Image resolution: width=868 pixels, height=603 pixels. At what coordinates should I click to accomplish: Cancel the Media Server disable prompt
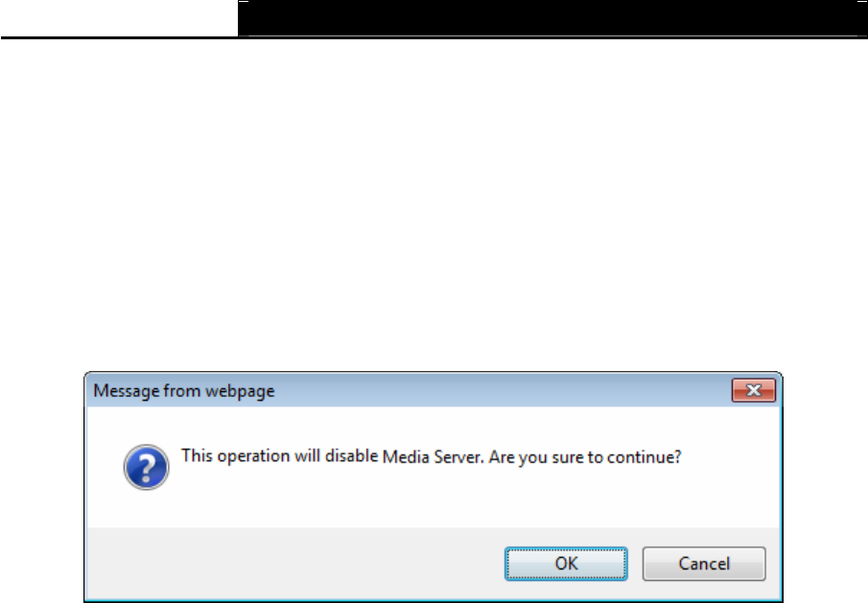click(x=704, y=564)
